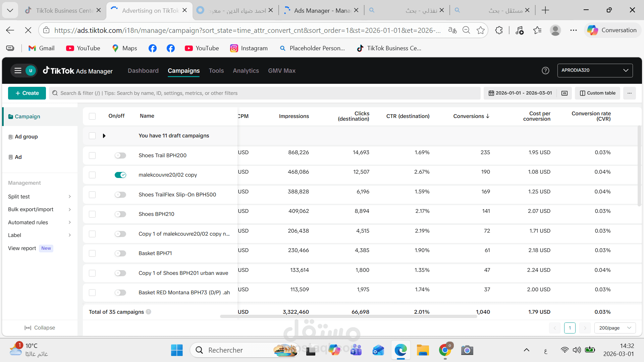Click the info icon beside Total of 35 campaigns

tap(149, 312)
